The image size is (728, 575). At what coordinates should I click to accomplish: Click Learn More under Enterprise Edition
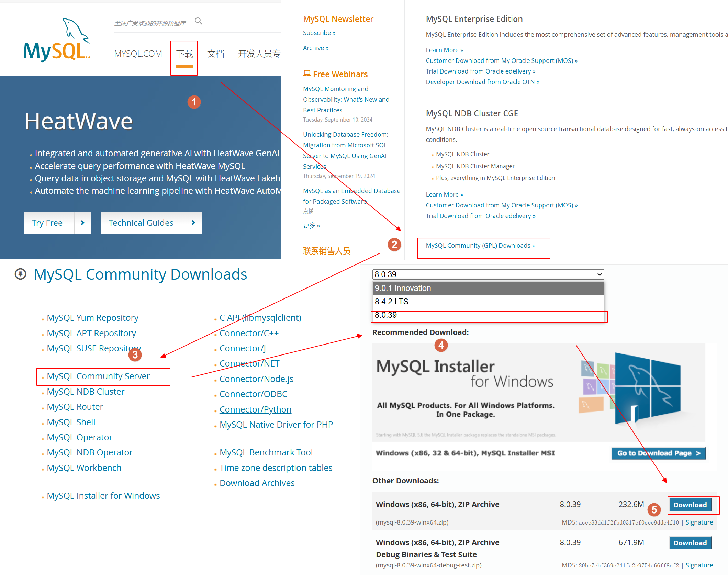[444, 50]
